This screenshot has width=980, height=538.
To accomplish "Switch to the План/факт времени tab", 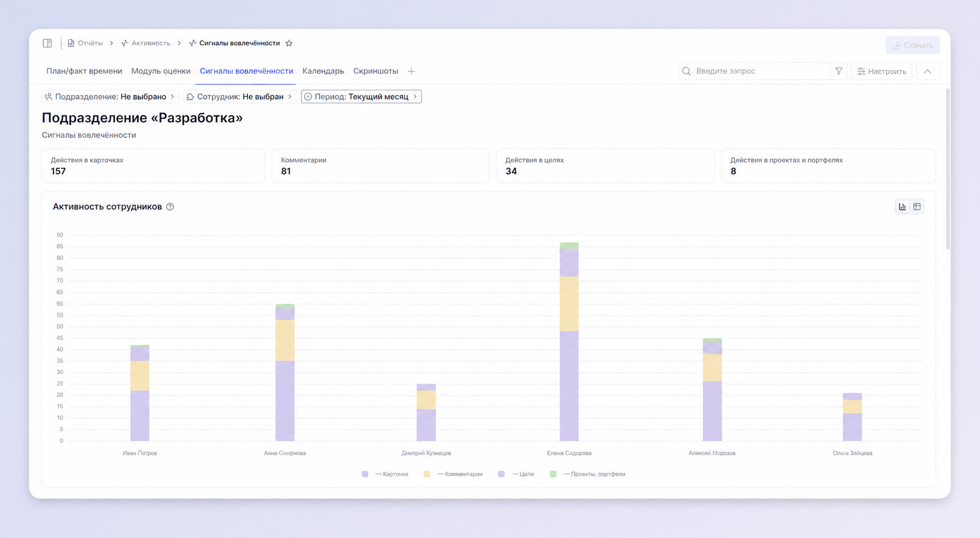I will (x=84, y=71).
